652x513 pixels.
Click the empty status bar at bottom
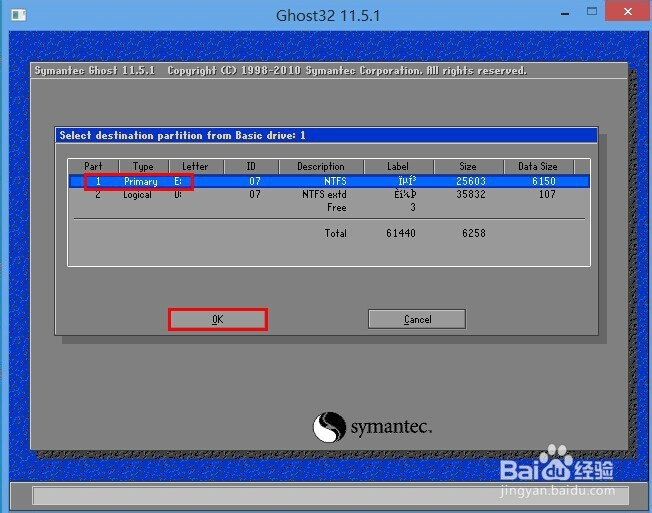coord(326,495)
